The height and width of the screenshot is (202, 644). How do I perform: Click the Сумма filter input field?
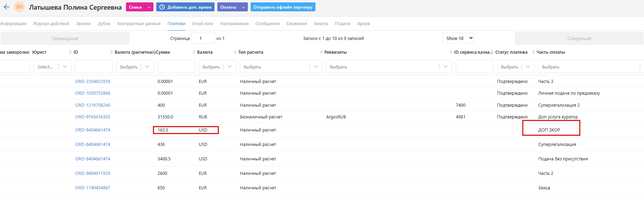(176, 66)
